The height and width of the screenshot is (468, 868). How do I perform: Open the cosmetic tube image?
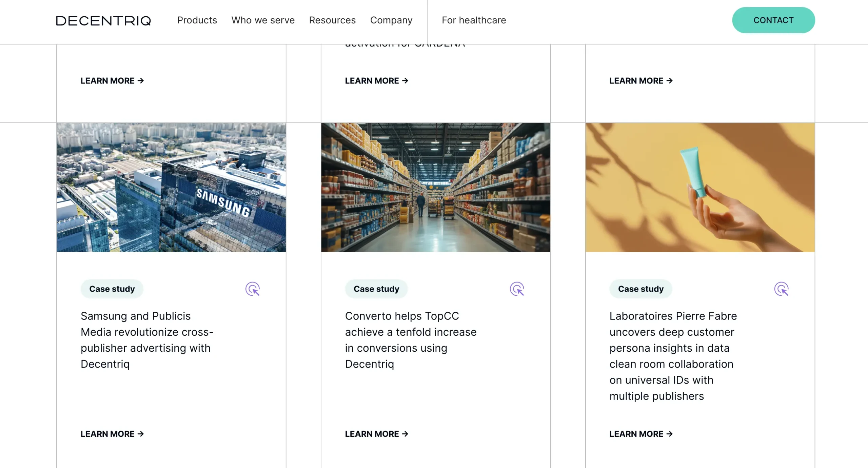[700, 188]
